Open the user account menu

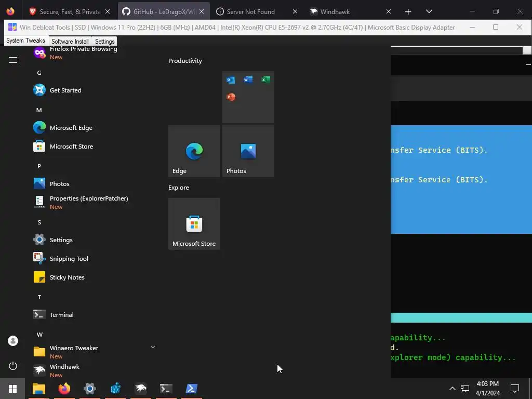pyautogui.click(x=13, y=341)
